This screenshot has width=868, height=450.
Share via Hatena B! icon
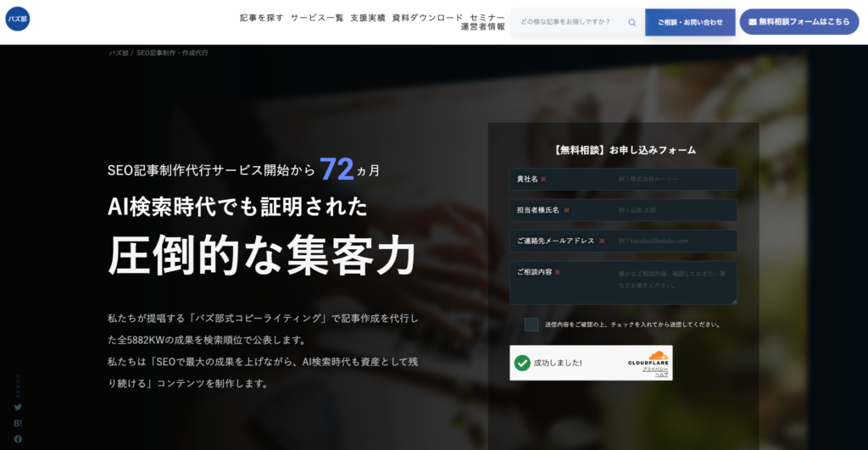click(x=18, y=423)
